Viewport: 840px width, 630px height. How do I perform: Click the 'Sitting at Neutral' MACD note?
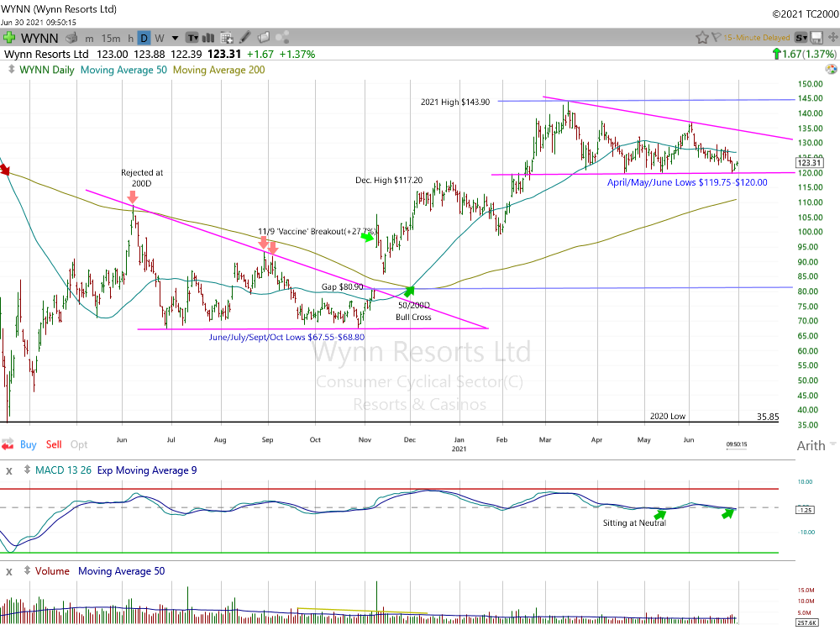point(634,522)
